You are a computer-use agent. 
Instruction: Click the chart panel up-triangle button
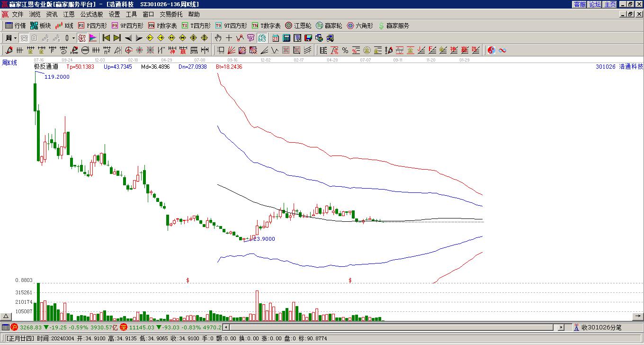point(6,317)
